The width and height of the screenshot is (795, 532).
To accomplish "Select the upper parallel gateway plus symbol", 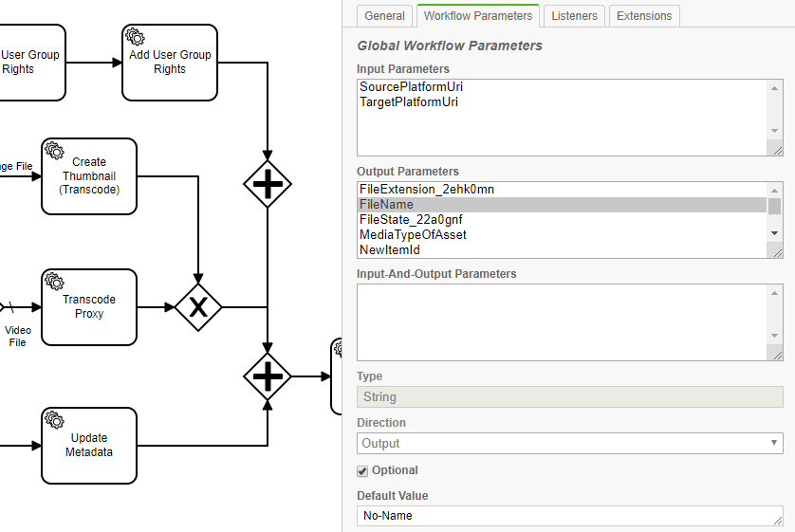I will tap(268, 184).
